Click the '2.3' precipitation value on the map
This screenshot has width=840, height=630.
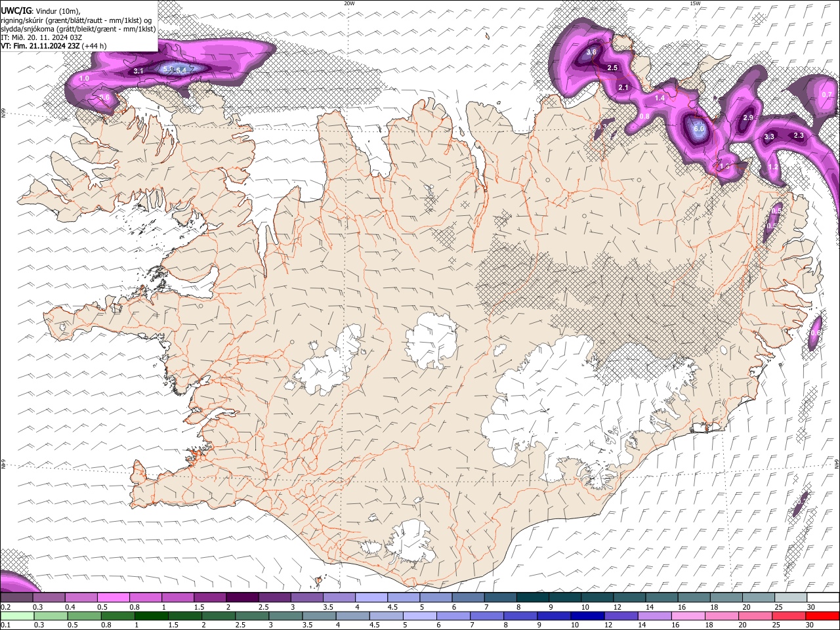click(799, 135)
